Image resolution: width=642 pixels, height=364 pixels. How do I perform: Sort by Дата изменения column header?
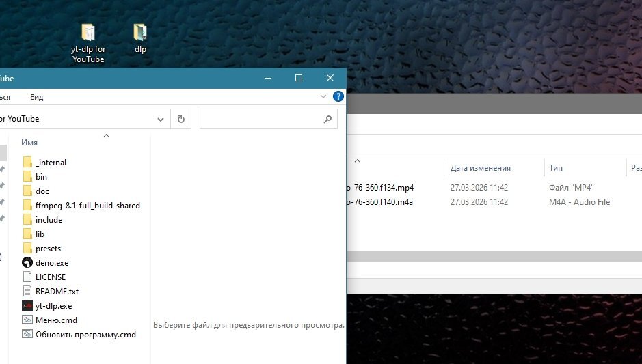[480, 168]
